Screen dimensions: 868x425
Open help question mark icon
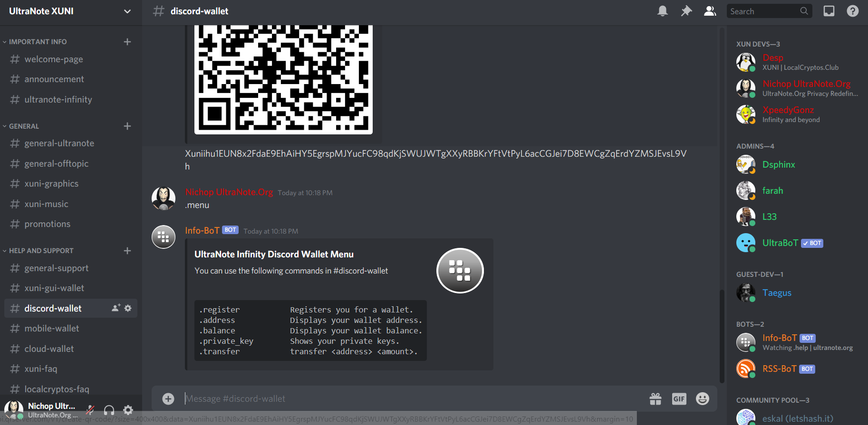[853, 11]
